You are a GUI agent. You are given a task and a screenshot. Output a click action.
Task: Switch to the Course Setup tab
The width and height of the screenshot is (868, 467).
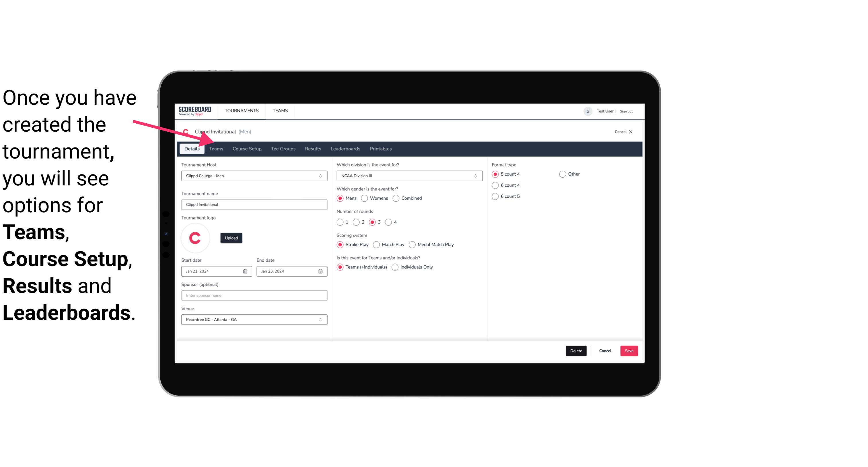tap(247, 148)
